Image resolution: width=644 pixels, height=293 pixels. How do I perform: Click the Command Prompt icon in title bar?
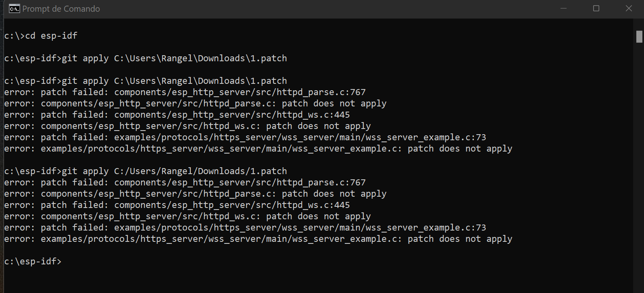pyautogui.click(x=14, y=8)
